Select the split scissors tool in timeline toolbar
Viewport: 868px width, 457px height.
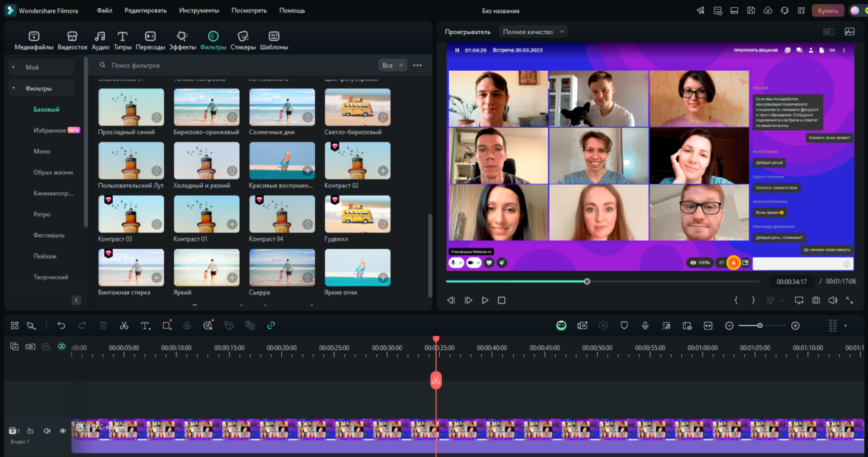(x=124, y=326)
